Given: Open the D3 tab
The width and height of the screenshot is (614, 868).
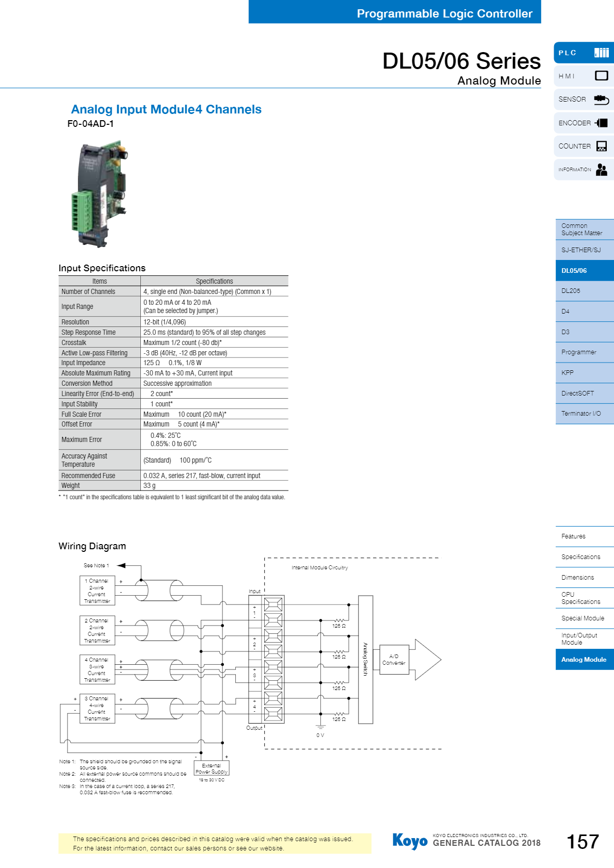Looking at the screenshot, I should pos(585,332).
